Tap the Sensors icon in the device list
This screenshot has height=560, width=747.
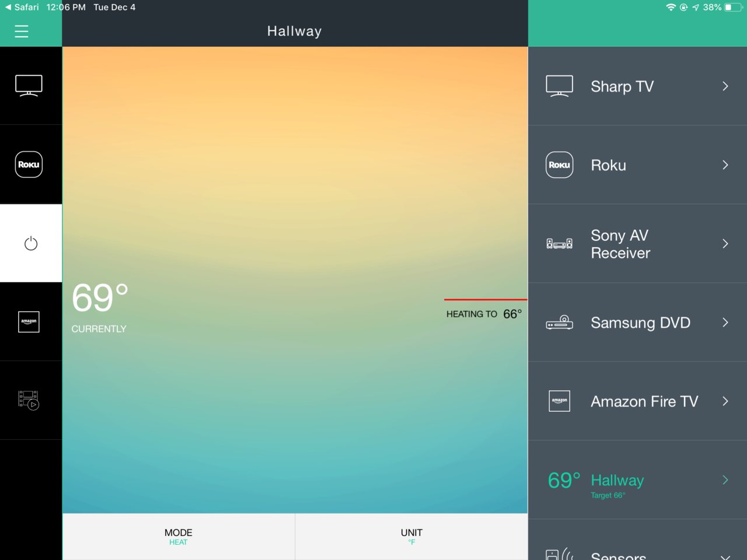[x=559, y=554]
